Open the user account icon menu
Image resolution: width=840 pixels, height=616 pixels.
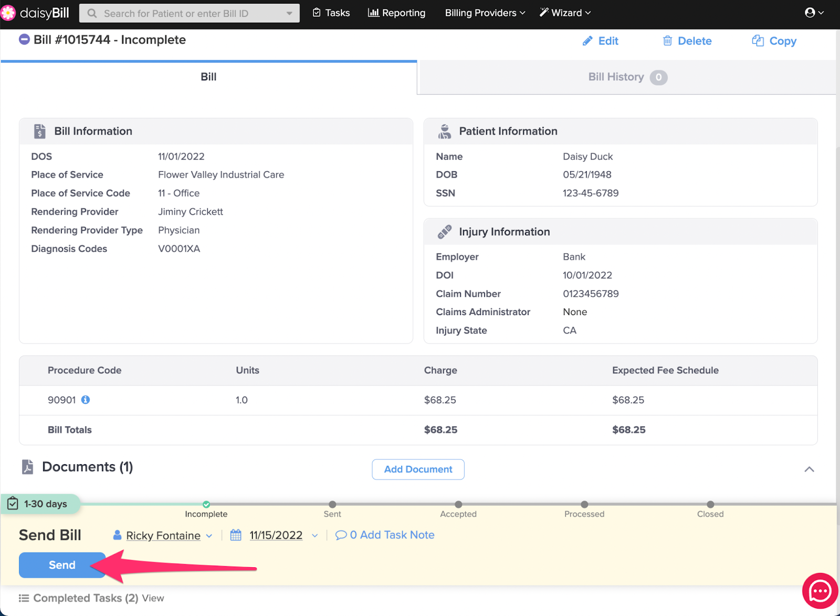pyautogui.click(x=814, y=13)
